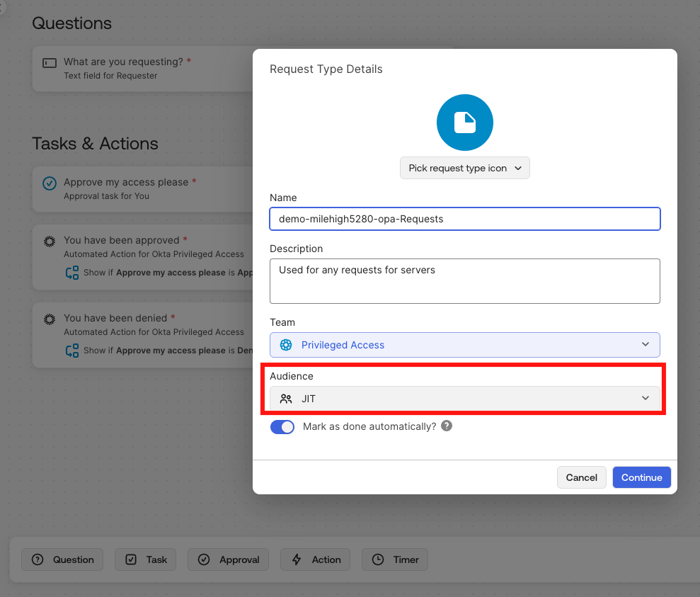Click the people icon in Audience field
Screen dimensions: 700x597
[286, 399]
